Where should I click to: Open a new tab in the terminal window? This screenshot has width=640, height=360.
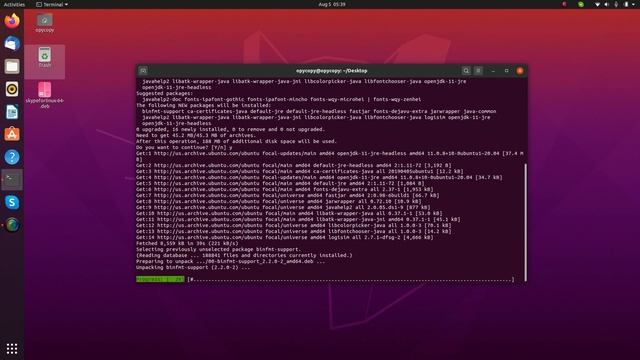[143, 71]
